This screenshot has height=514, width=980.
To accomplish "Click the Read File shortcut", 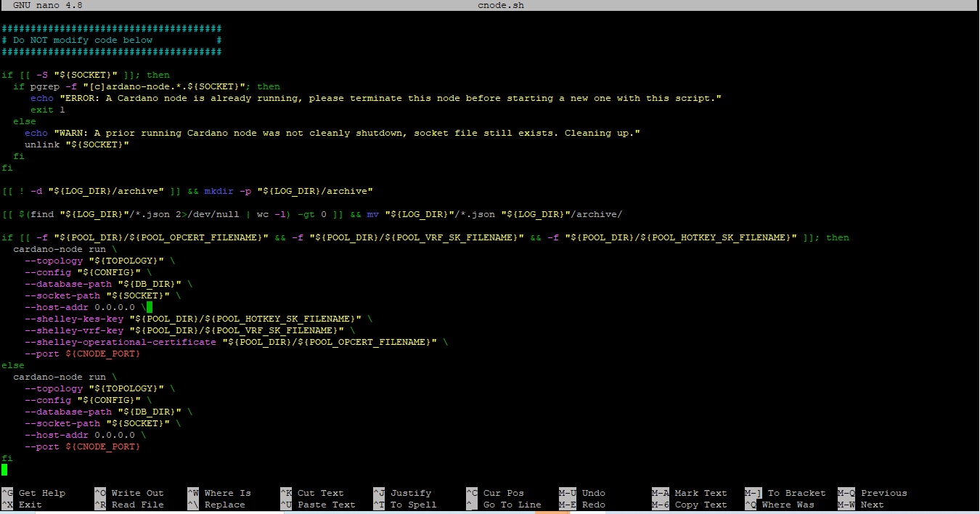I will 129,505.
